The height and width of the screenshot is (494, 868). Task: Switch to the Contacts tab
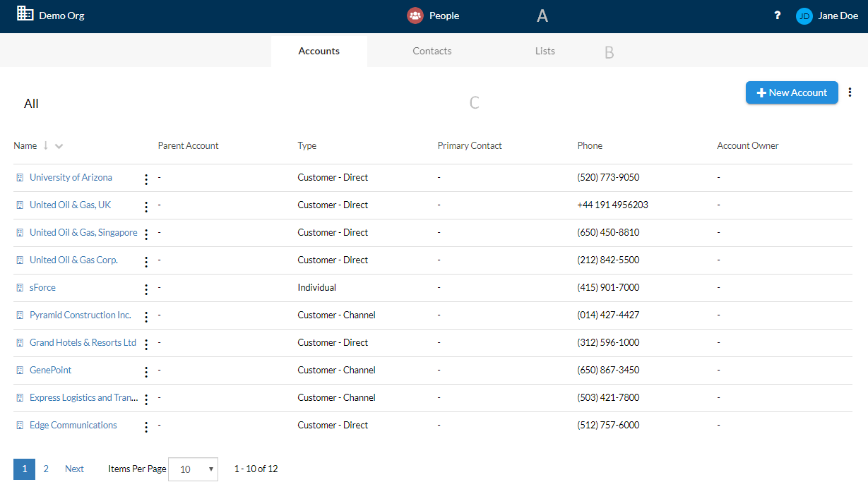point(432,51)
